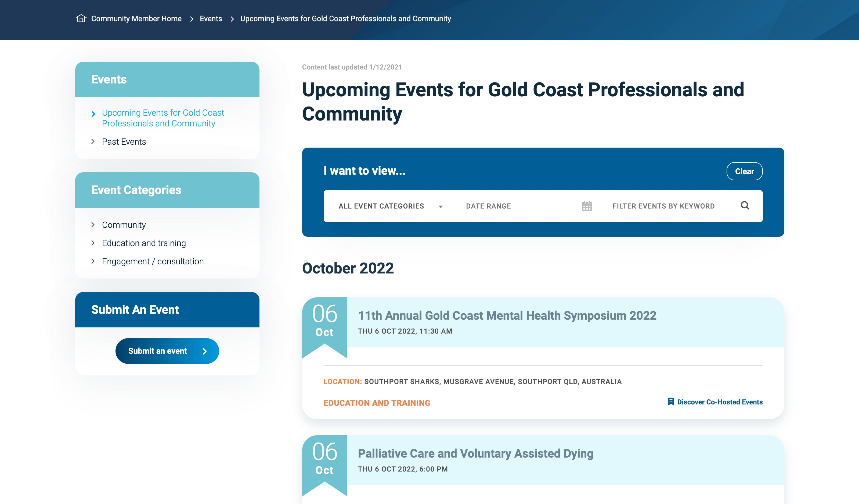Open the Gold Coast Mental Health Symposium event
859x504 pixels.
pyautogui.click(x=507, y=316)
